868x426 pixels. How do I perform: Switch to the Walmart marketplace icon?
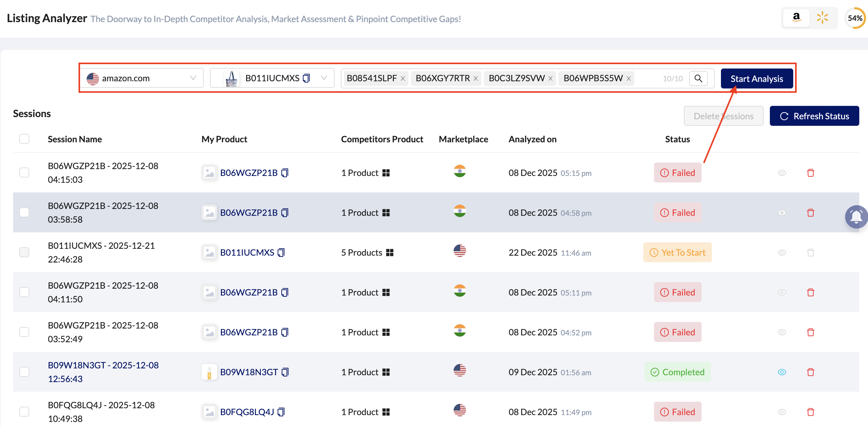coord(822,18)
